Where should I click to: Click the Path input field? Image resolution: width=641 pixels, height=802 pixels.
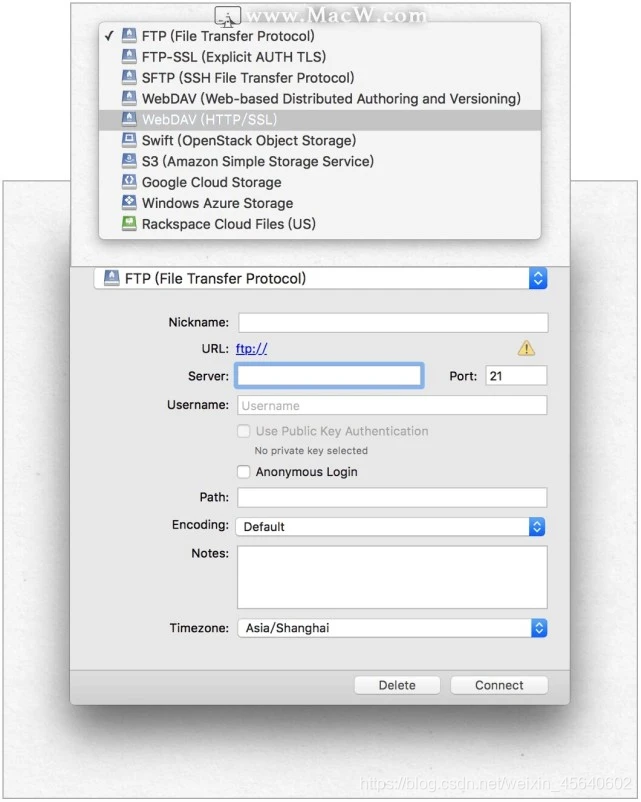click(x=392, y=497)
